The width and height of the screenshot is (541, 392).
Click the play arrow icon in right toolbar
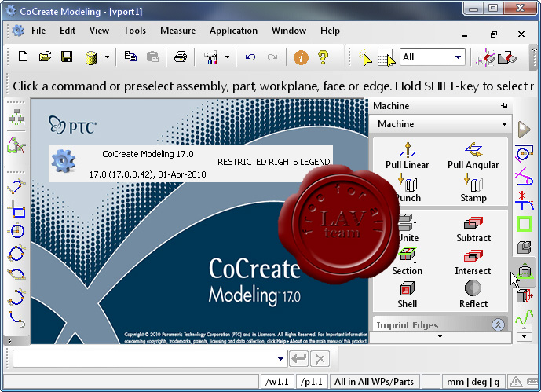524,130
